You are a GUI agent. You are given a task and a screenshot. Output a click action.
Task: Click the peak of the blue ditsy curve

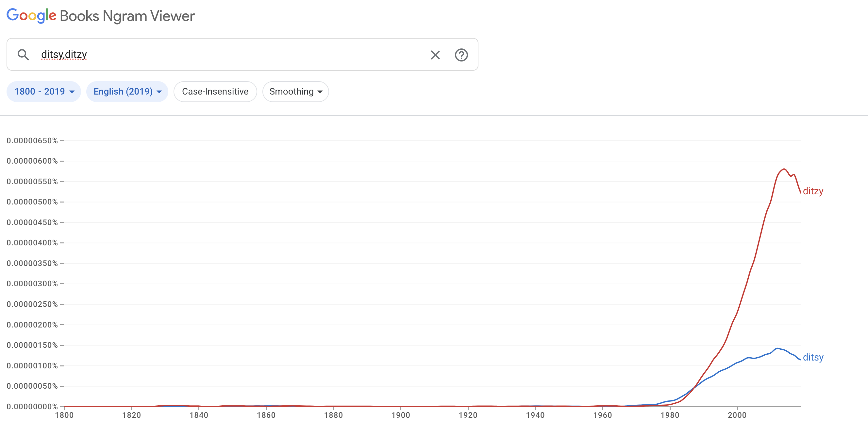(777, 348)
